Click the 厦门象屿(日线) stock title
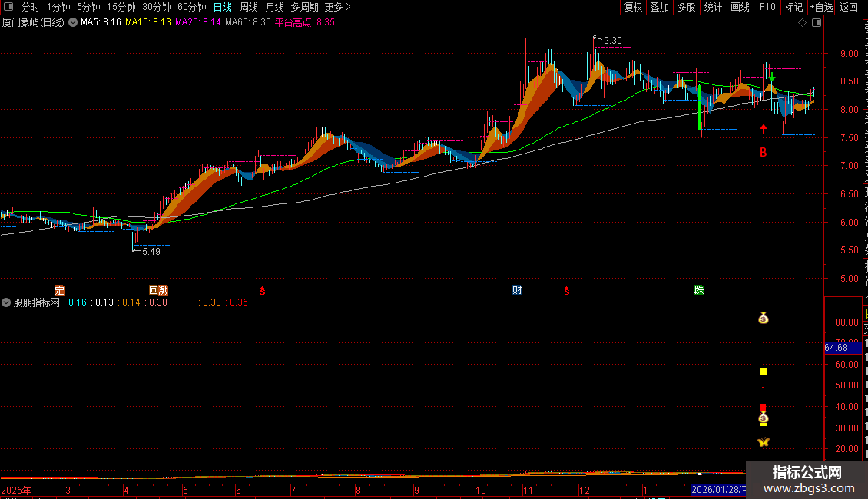Screen dimensions: 868x499 click(33, 23)
